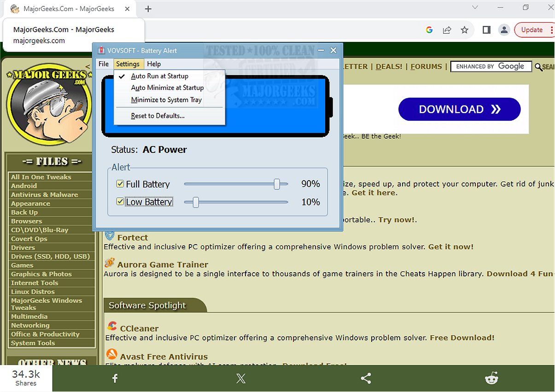The image size is (555, 392).
Task: Open All In One Tweaks category
Action: click(41, 177)
